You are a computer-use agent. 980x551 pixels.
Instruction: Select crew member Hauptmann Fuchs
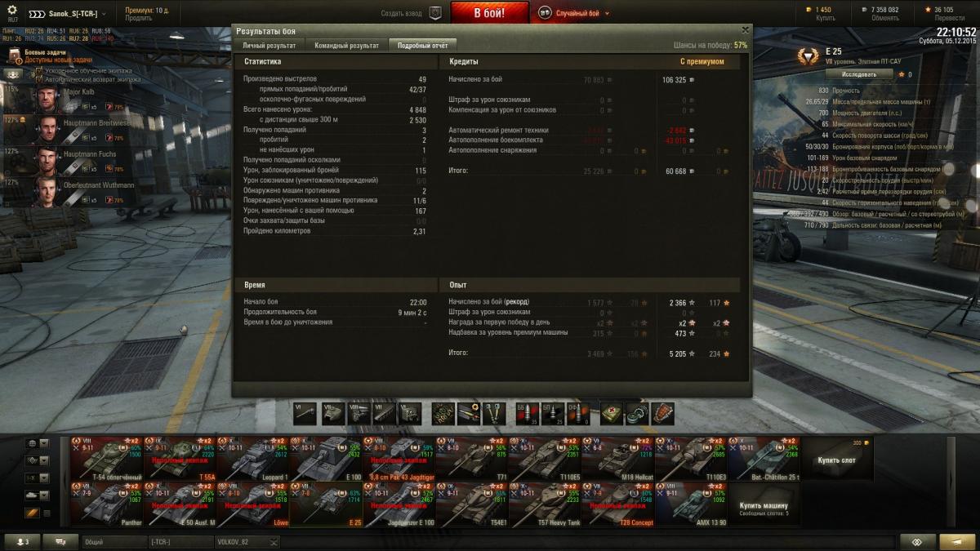click(69, 161)
